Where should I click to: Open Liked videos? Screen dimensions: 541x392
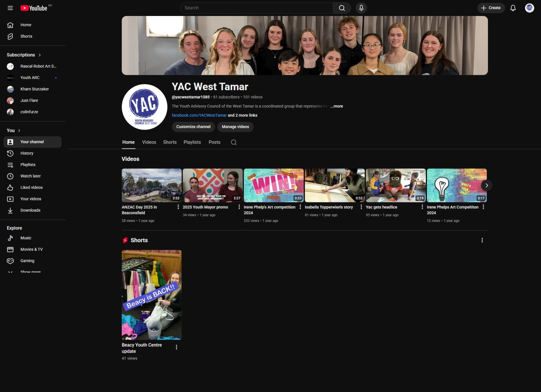[33, 188]
